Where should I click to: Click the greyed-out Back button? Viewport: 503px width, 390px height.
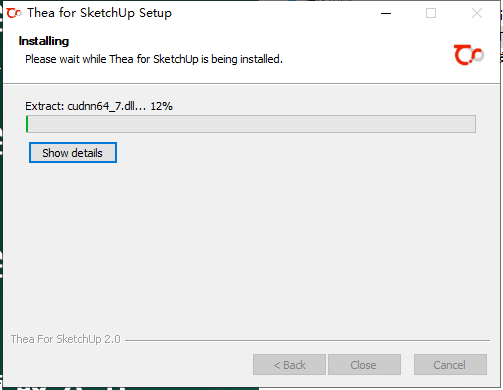pos(289,365)
